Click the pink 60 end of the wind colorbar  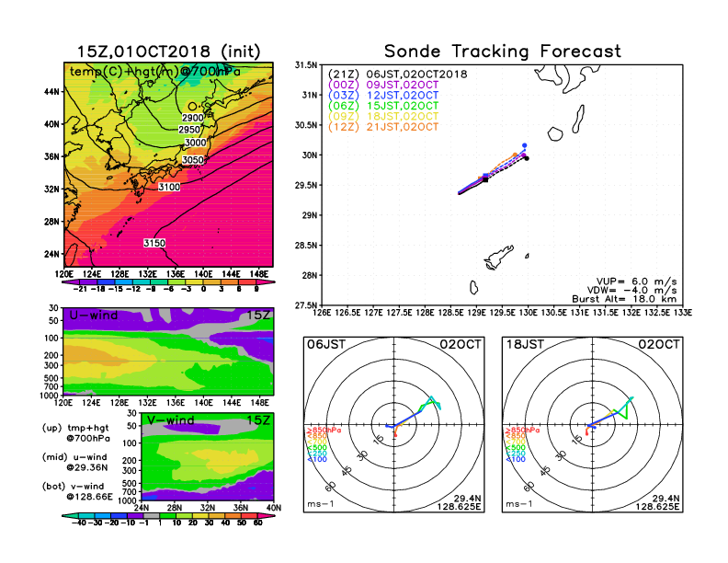(x=266, y=516)
